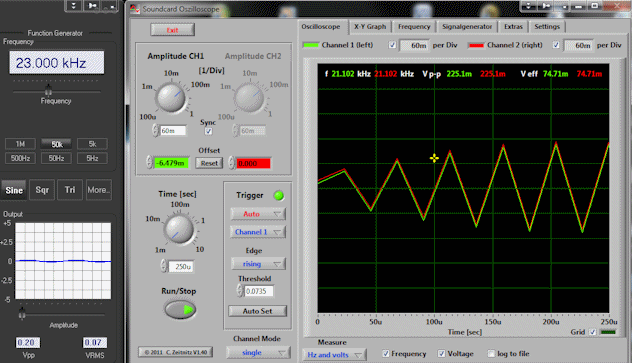This screenshot has width=632, height=363.
Task: Toggle the Voltage measure checkbox
Action: click(x=442, y=353)
